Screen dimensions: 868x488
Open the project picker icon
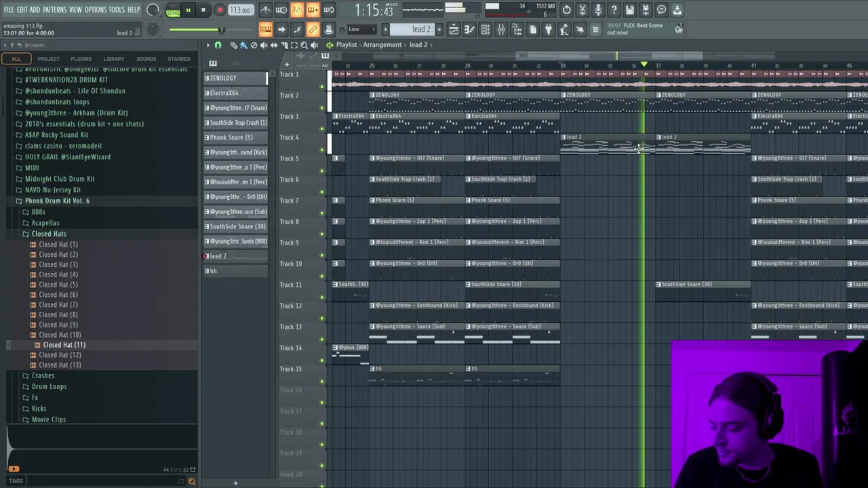click(532, 29)
